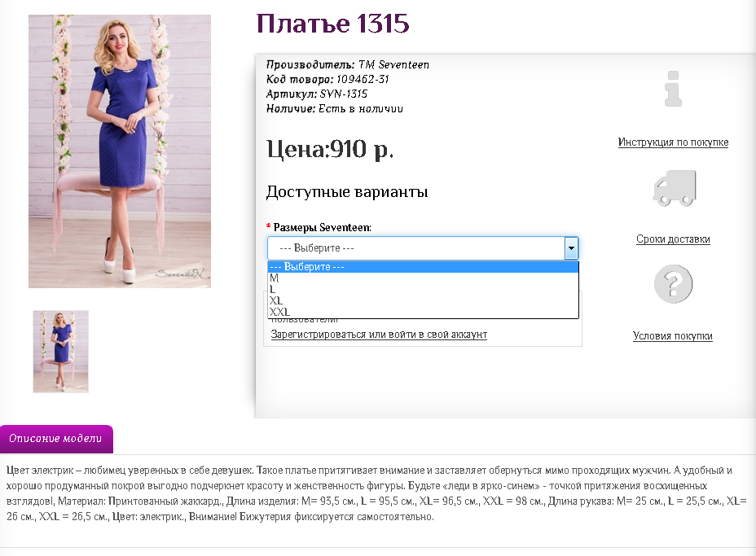Screen dimensions: 756x556
Task: Click the 'Платье 1315' product title
Action: [332, 24]
